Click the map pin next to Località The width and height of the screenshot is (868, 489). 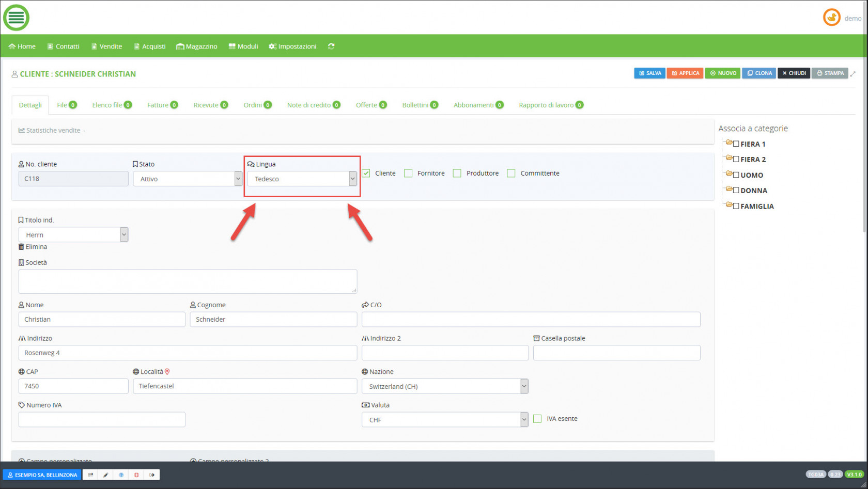tap(167, 372)
